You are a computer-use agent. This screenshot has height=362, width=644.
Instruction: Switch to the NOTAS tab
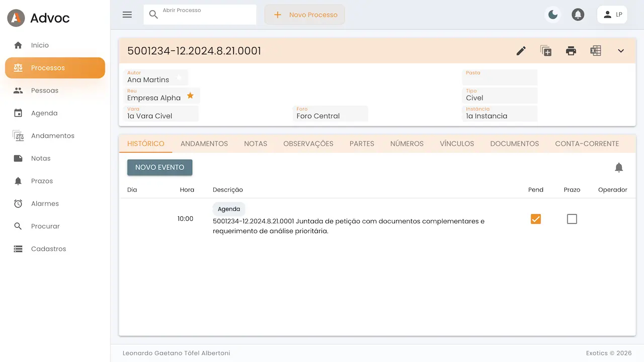pos(256,144)
